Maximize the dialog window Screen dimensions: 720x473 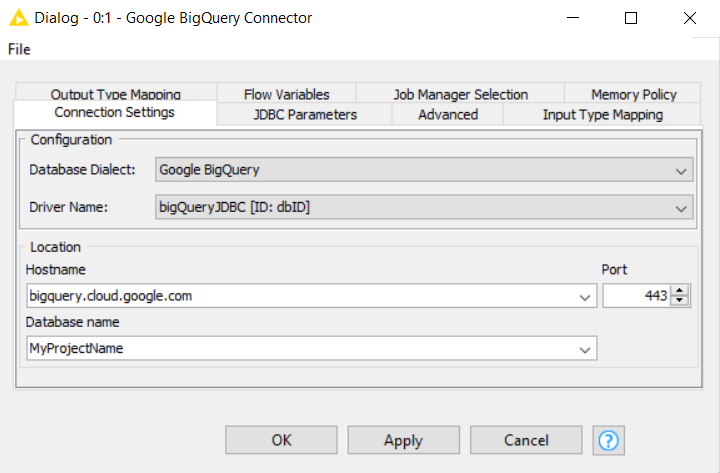click(x=631, y=18)
